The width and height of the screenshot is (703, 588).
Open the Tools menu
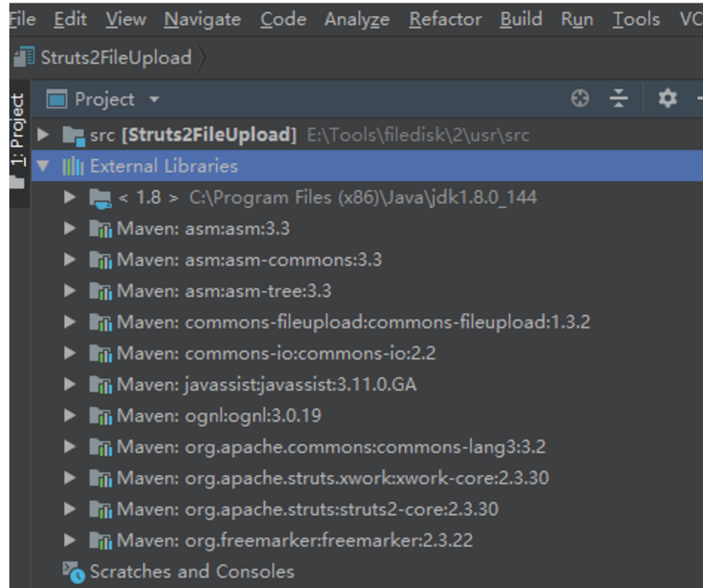click(637, 20)
